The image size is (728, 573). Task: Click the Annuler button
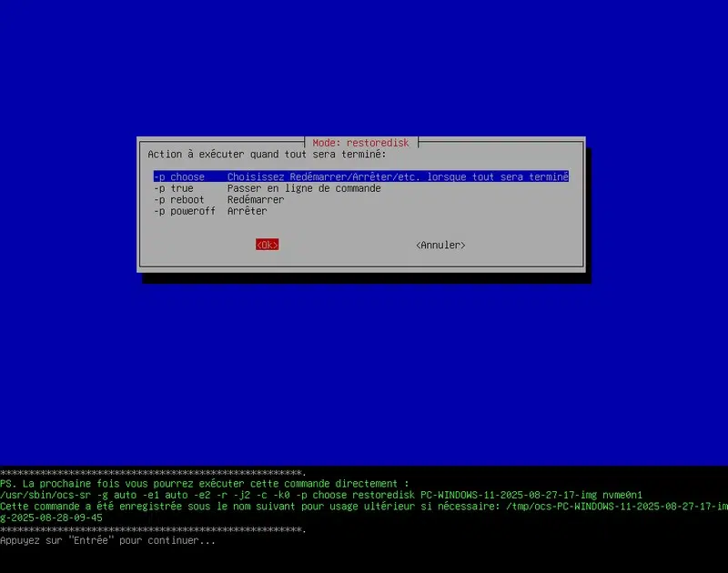point(440,245)
